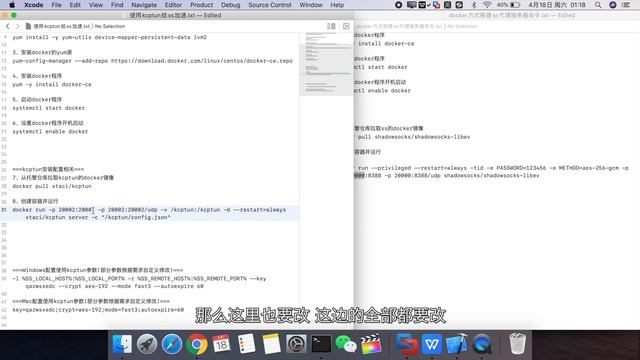Viewport: 640px width, 360px height.
Task: Click the '-l %SS_LOCAL_HOST%' parameter line
Action: click(x=139, y=279)
